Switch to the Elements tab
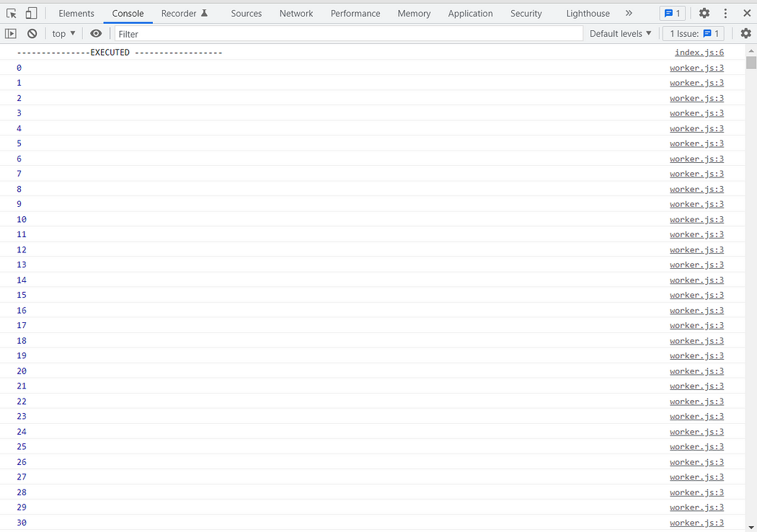This screenshot has width=757, height=532. coord(76,14)
